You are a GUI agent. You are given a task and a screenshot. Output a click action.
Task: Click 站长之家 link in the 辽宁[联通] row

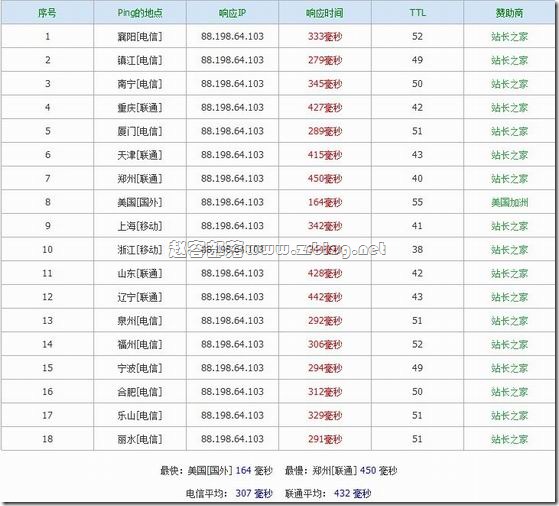coord(509,297)
